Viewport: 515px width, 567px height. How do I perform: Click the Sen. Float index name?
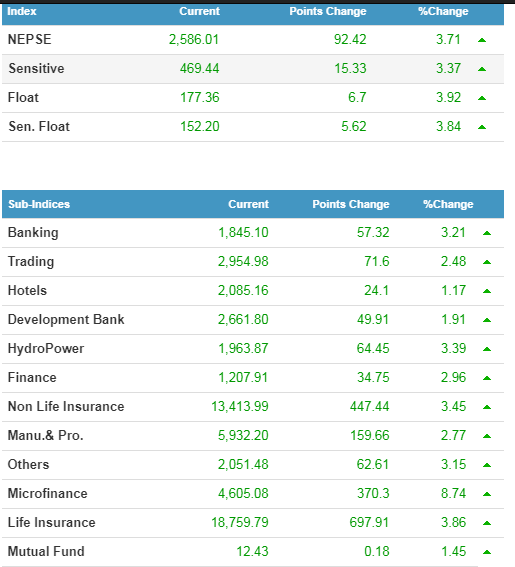pos(39,127)
